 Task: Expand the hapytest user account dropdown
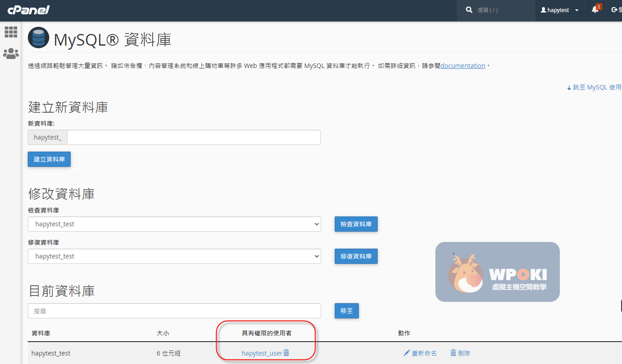[x=559, y=10]
